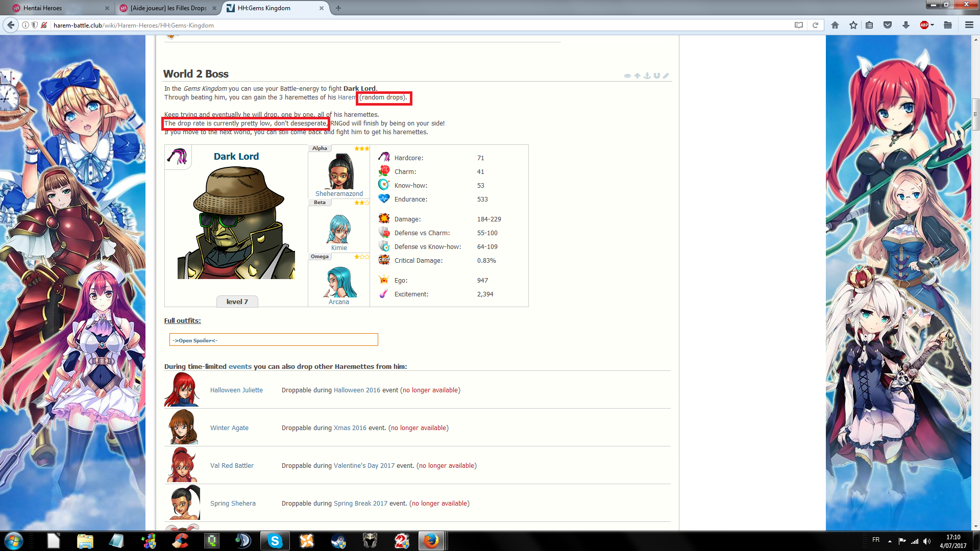Open the downloads arrow in toolbar
This screenshot has width=980, height=551.
(x=906, y=25)
